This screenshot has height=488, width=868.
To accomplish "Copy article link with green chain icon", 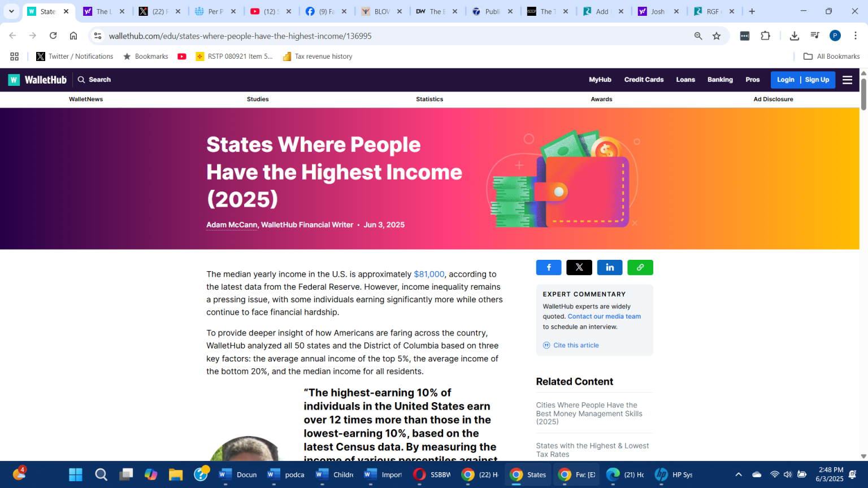I will [x=640, y=268].
